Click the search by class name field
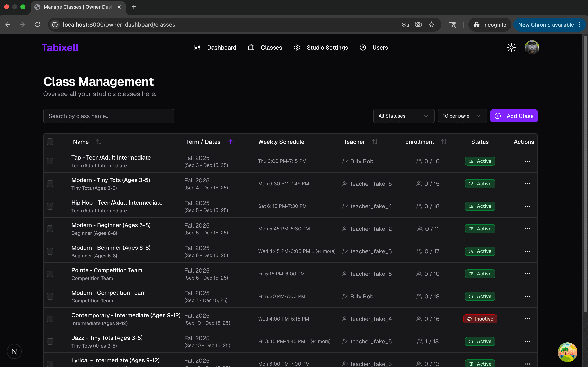Viewport: 588px width, 367px height. pos(109,116)
